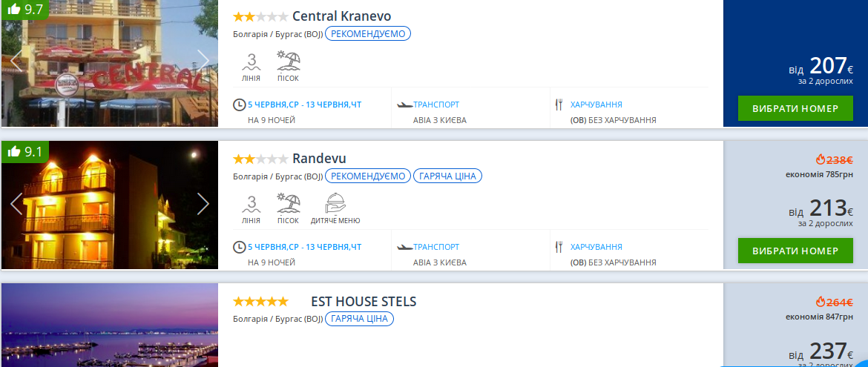Click the 'Рекомендуємо' tag on Central Kranevo
This screenshot has width=868, height=367.
[367, 33]
